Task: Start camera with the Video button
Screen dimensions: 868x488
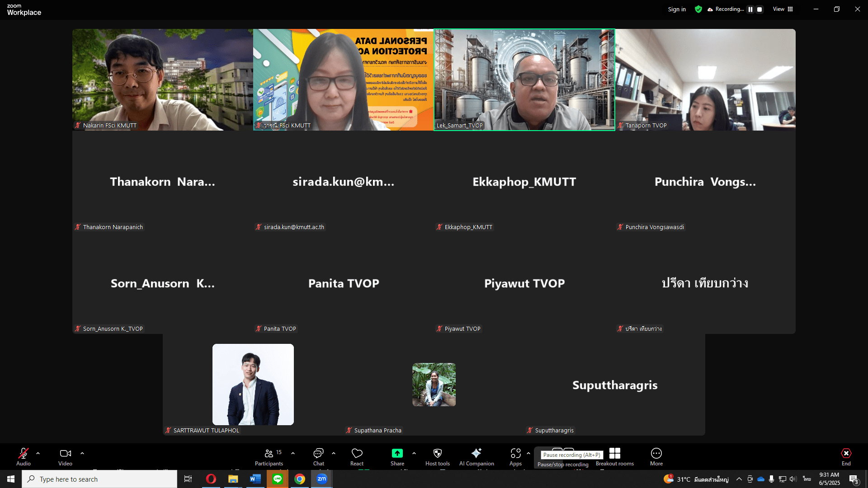Action: point(65,456)
